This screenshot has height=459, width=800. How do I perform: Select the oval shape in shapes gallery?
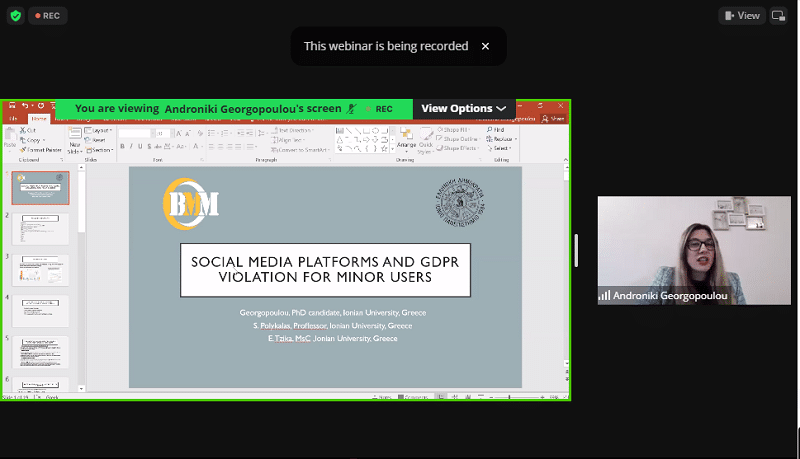pyautogui.click(x=375, y=131)
